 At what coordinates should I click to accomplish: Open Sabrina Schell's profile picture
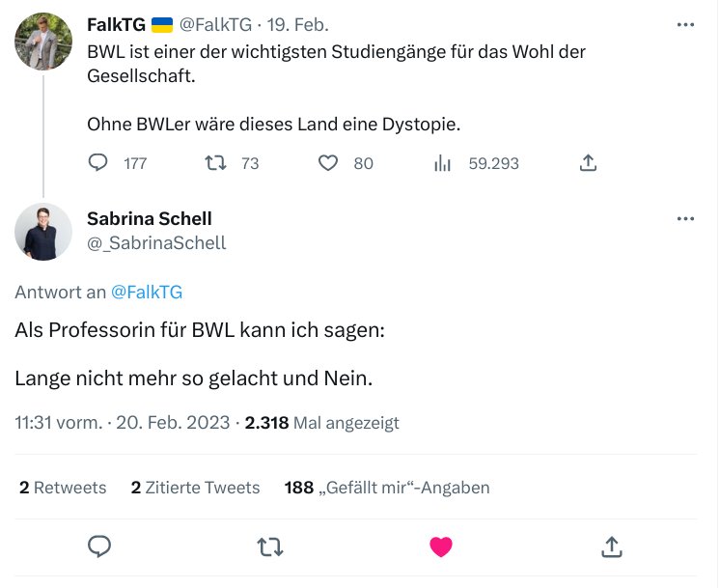click(43, 232)
